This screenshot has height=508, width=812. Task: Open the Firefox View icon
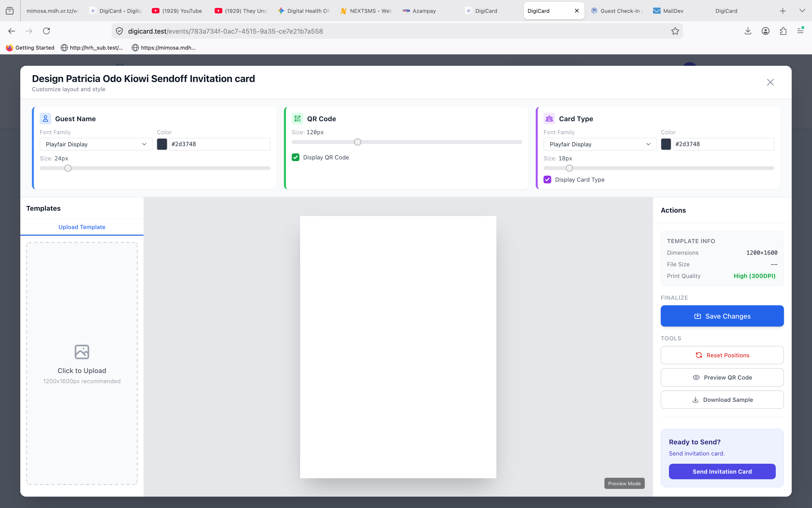10,11
